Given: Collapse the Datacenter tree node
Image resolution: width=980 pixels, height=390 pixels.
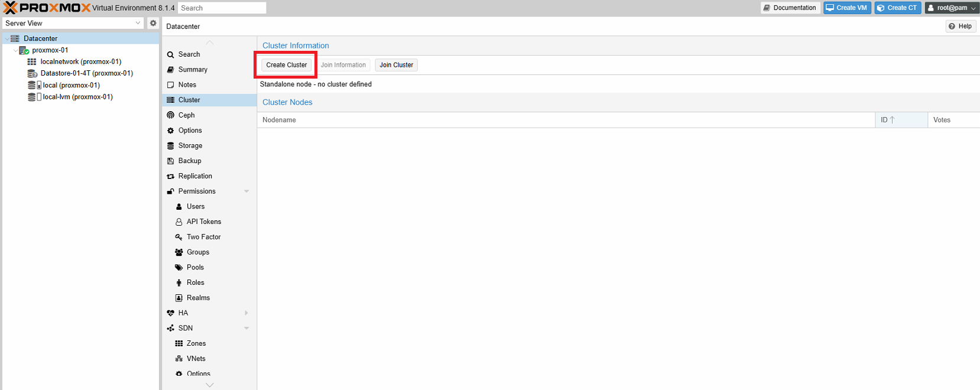Looking at the screenshot, I should (x=7, y=38).
